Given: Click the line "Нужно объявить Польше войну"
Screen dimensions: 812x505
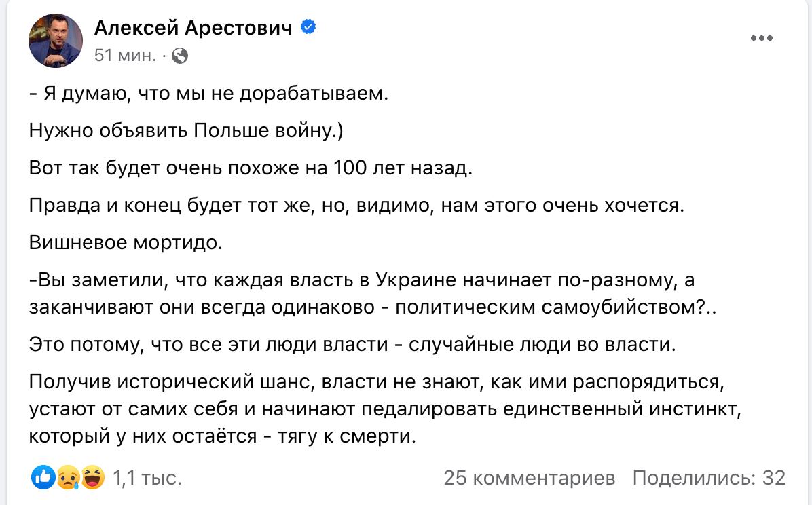Looking at the screenshot, I should tap(186, 130).
